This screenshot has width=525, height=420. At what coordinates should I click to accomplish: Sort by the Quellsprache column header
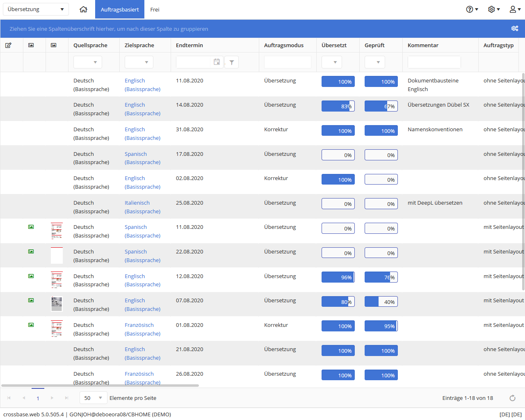click(x=90, y=45)
